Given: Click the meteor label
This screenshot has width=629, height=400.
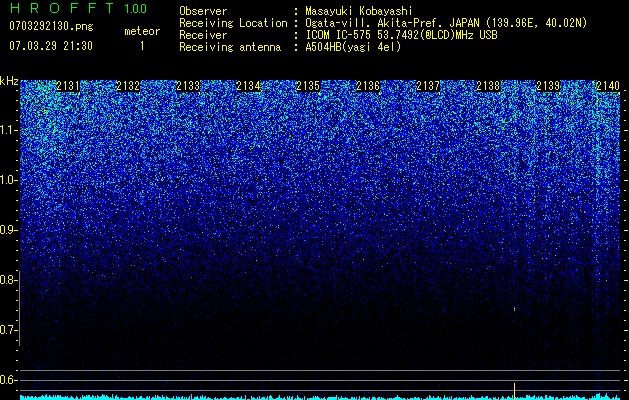Looking at the screenshot, I should (142, 31).
